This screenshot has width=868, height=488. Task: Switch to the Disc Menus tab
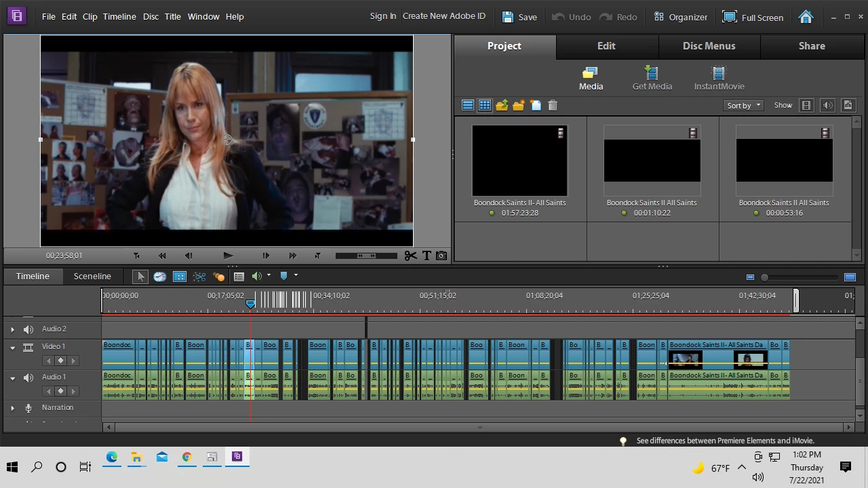click(709, 46)
